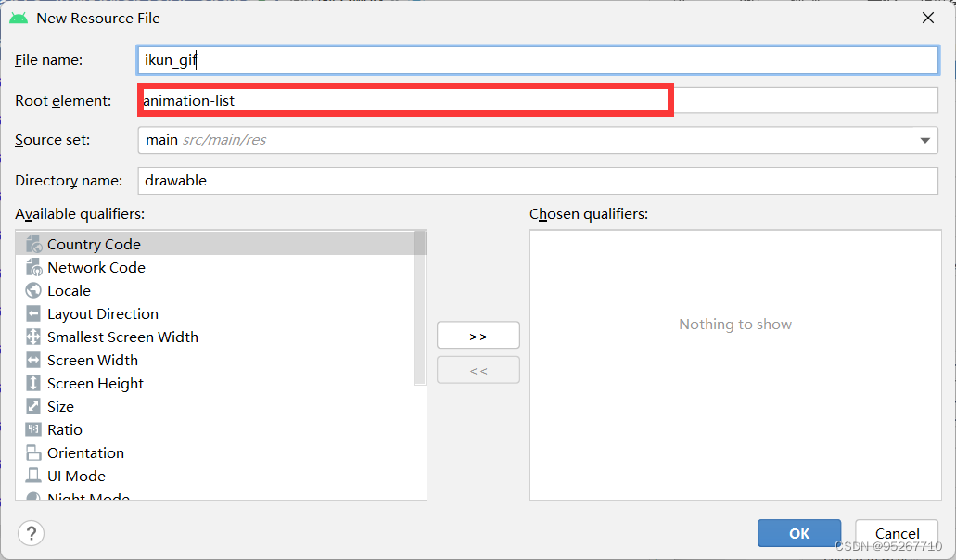Image resolution: width=956 pixels, height=560 pixels.
Task: Select the Locale list row text
Action: pyautogui.click(x=69, y=291)
